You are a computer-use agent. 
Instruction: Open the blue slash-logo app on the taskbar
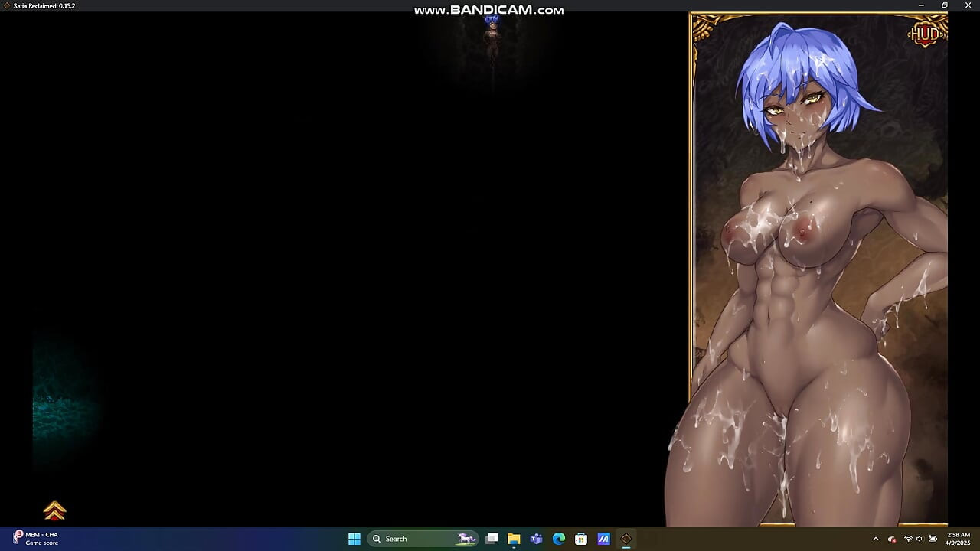coord(603,539)
